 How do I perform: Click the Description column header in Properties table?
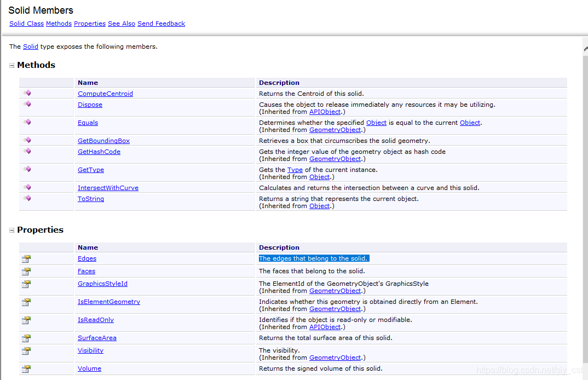(279, 247)
